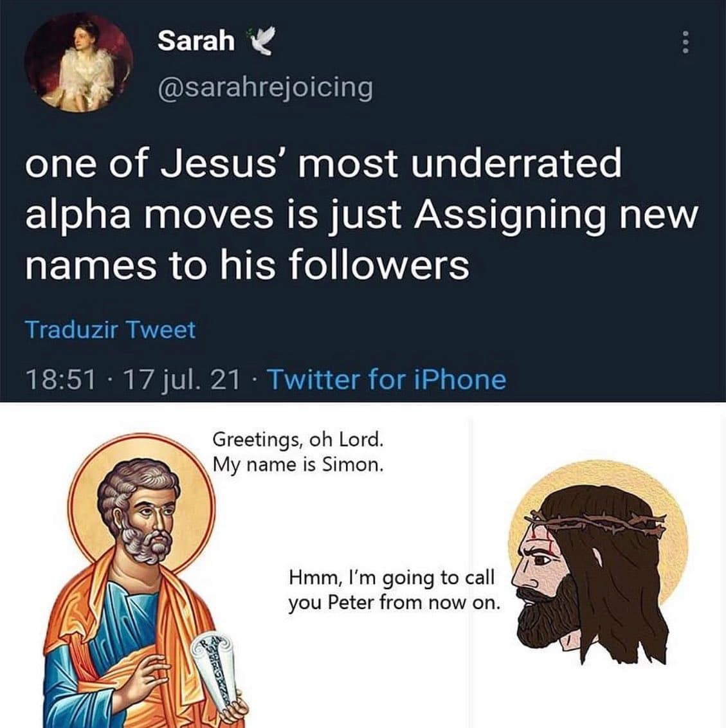Open the three-dot more options menu

pos(685,44)
